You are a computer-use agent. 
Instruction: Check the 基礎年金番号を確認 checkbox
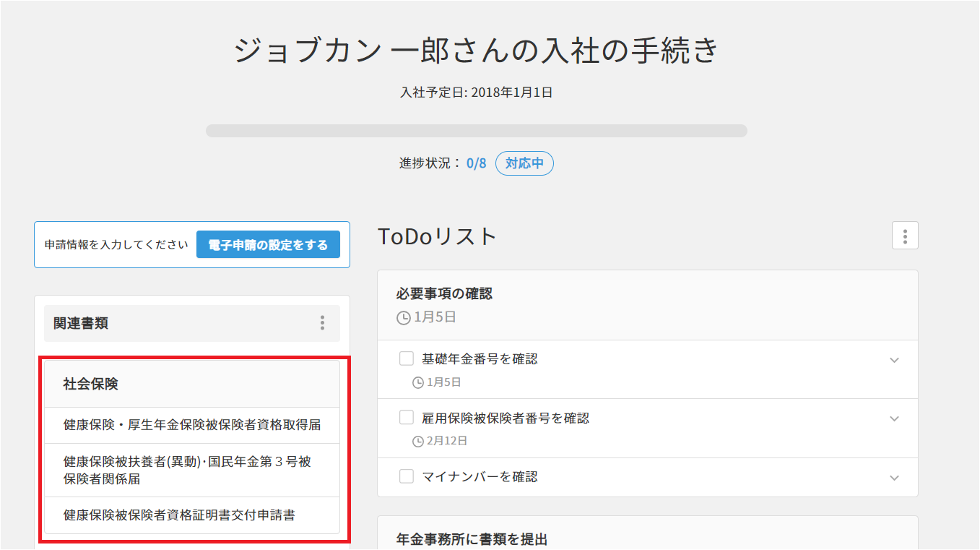point(407,359)
